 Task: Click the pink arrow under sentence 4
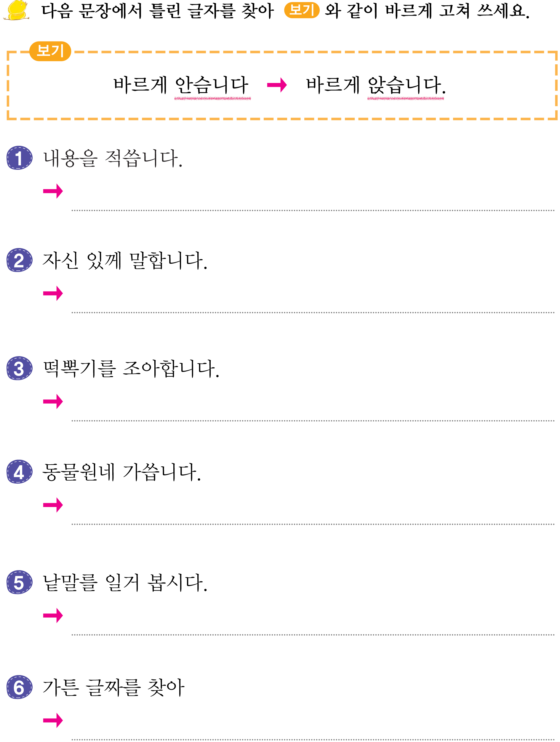[x=53, y=505]
